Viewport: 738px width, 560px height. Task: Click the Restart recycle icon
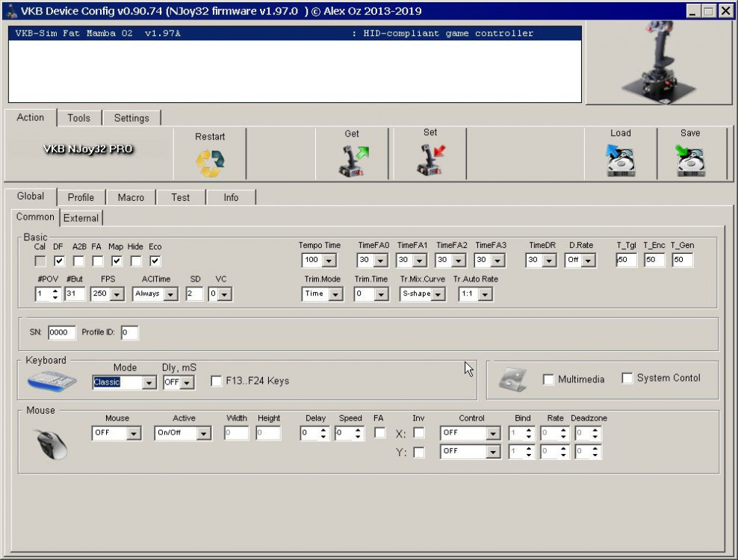pyautogui.click(x=210, y=163)
